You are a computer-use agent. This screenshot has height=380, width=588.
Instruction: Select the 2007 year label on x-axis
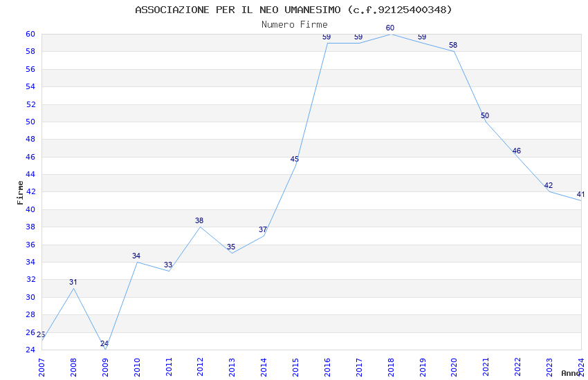tap(42, 368)
